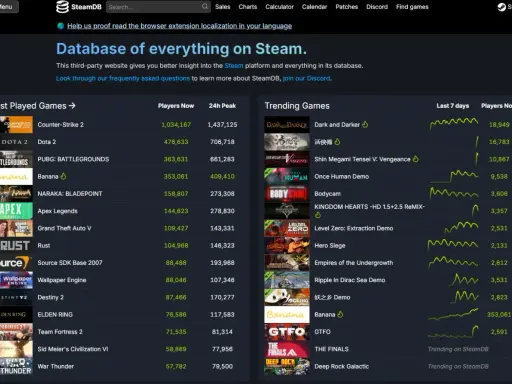Click Counter-Strike 2 players count 1,034,167

point(176,125)
